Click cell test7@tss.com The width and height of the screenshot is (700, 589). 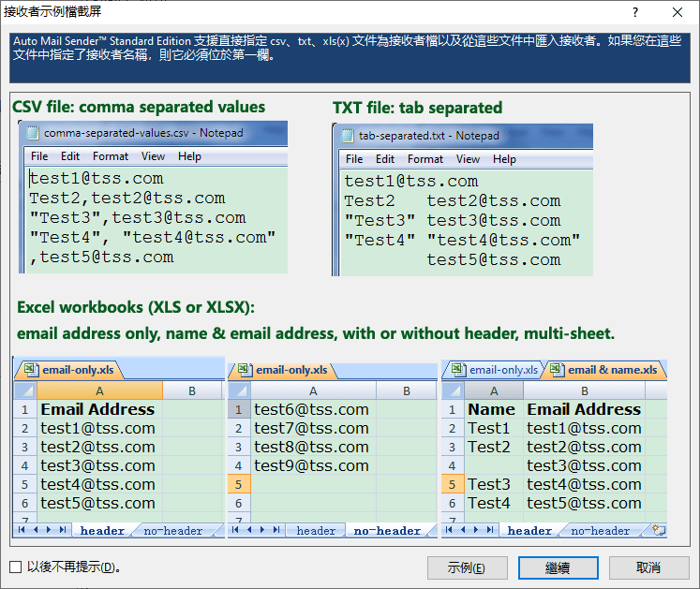coord(313,428)
